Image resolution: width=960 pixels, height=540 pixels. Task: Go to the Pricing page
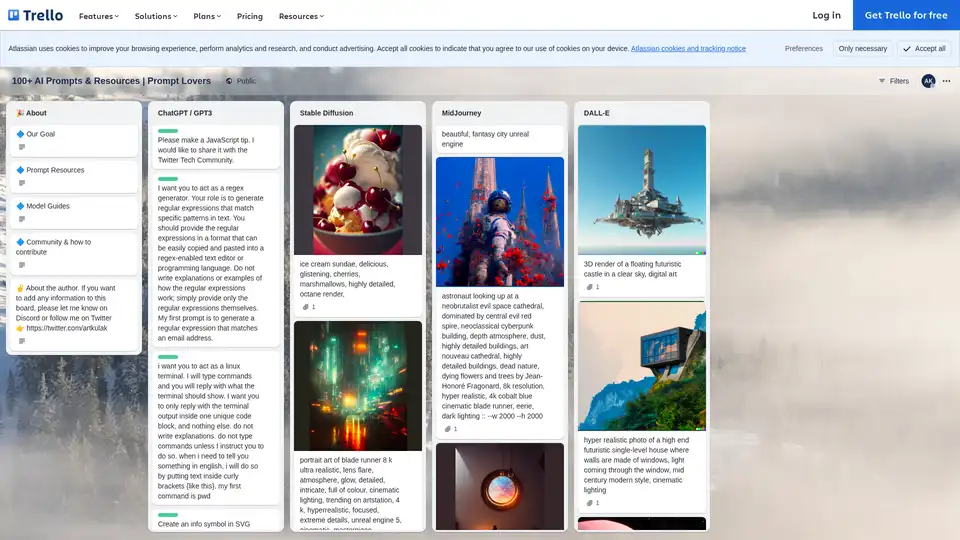click(250, 16)
